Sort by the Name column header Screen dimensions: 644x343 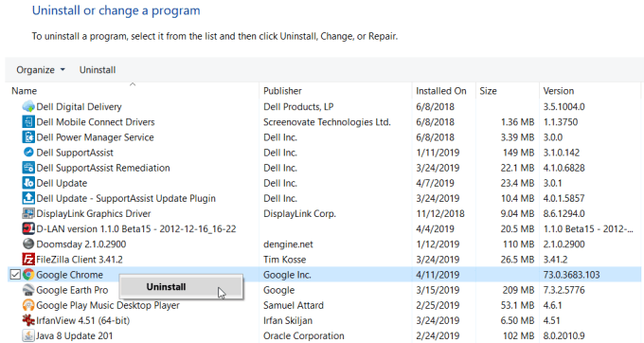pos(25,91)
